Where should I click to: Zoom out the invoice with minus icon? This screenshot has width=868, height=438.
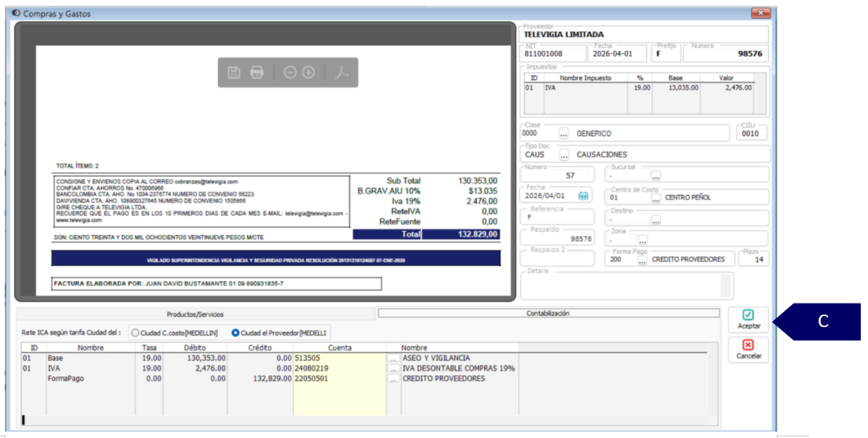pyautogui.click(x=290, y=72)
